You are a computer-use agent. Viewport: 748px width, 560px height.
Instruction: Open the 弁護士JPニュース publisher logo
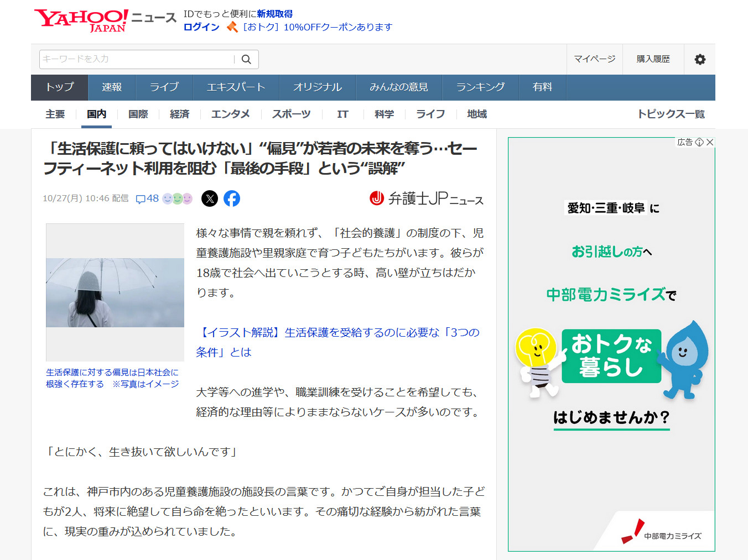pos(427,198)
